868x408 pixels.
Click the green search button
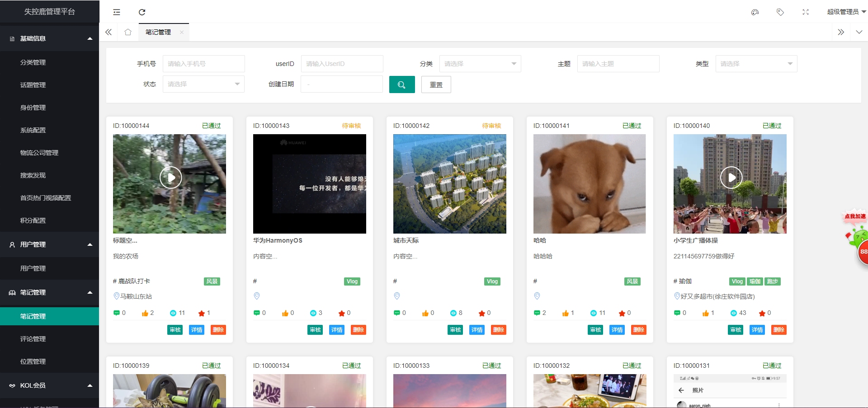(402, 84)
